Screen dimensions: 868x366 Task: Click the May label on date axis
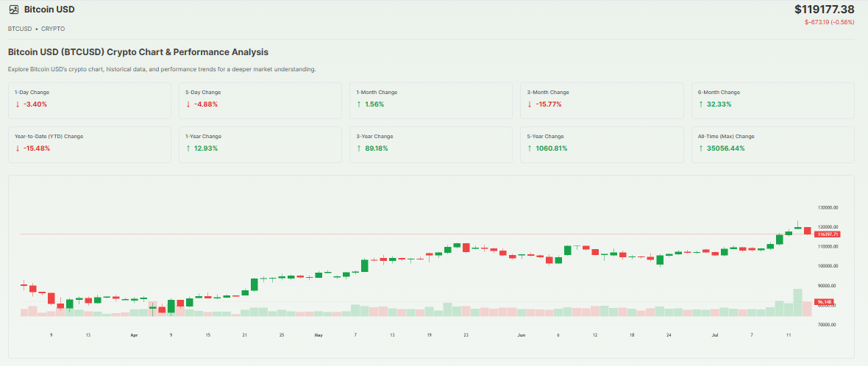pos(319,335)
